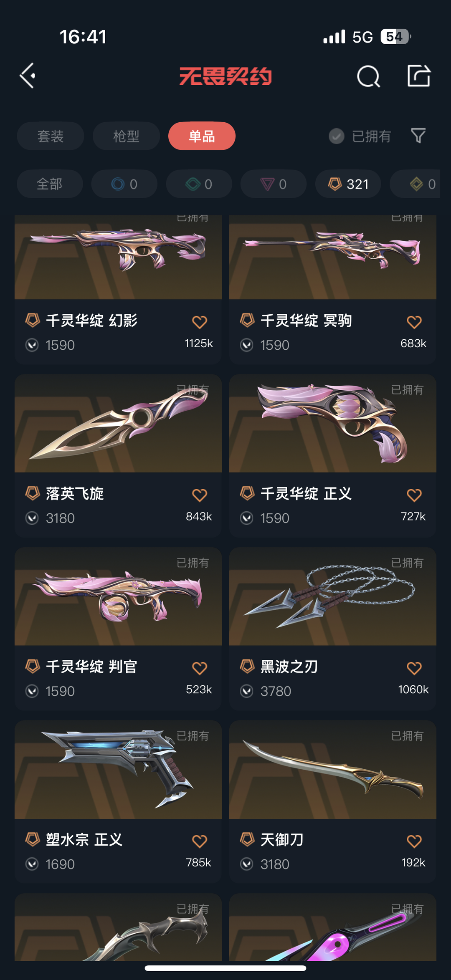Viewport: 451px width, 980px height.
Task: Select the orange 321 rarity filter
Action: (348, 184)
